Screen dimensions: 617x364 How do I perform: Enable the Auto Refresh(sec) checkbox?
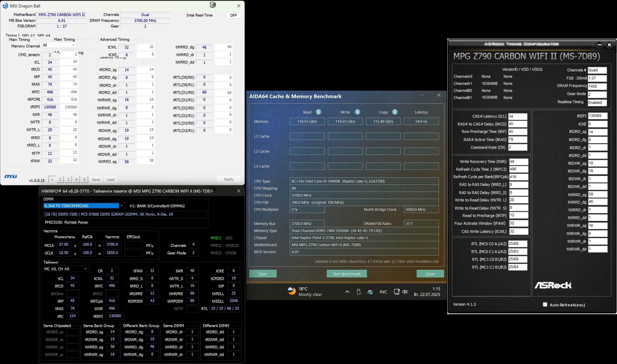tap(545, 304)
